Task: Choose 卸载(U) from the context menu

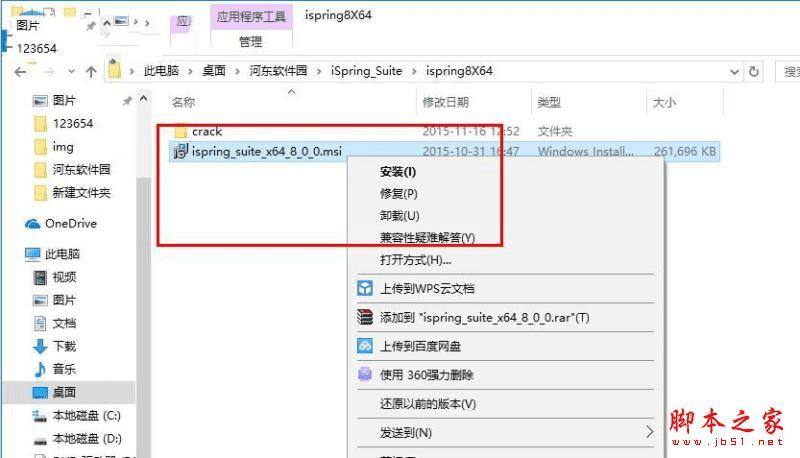Action: pyautogui.click(x=399, y=216)
